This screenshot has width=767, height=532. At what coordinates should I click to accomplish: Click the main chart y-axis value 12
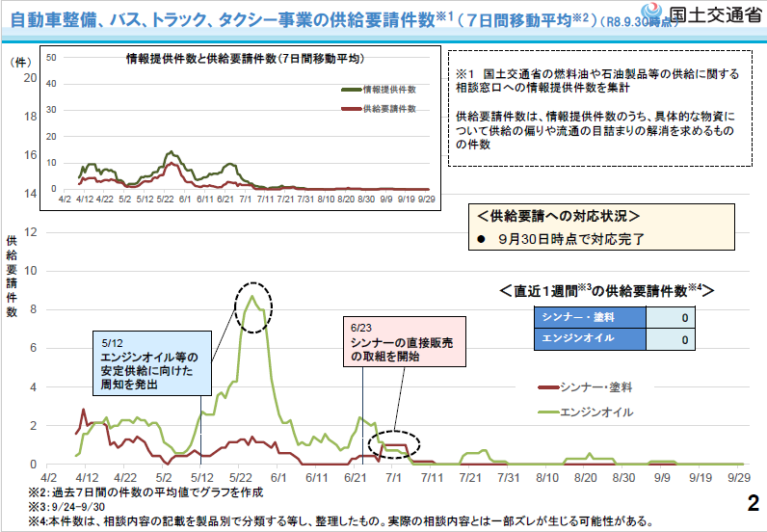coord(30,232)
